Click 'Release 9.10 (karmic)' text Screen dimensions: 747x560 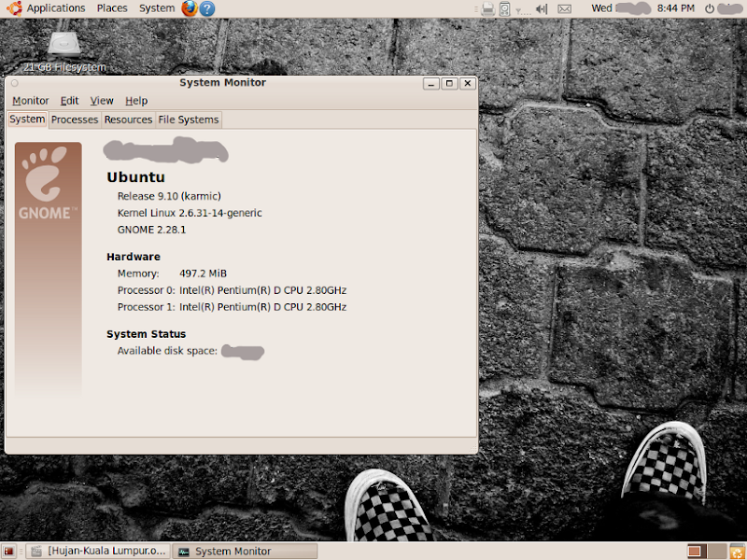[x=169, y=196]
